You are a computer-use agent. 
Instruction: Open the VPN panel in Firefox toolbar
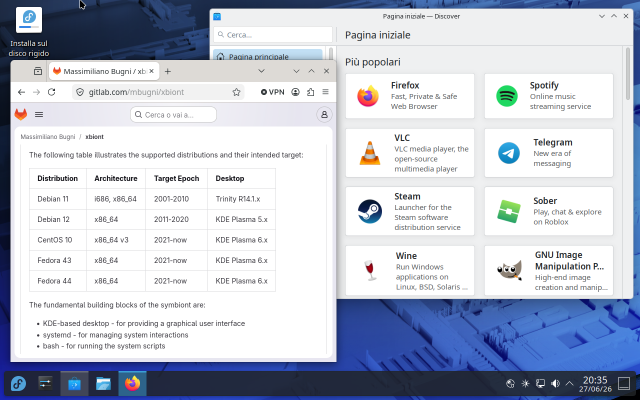(x=272, y=92)
